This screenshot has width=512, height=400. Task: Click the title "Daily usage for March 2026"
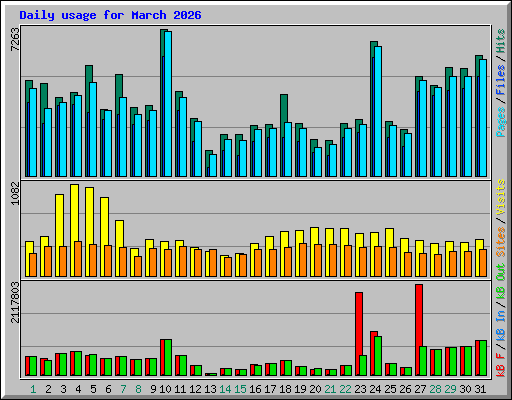pos(110,15)
